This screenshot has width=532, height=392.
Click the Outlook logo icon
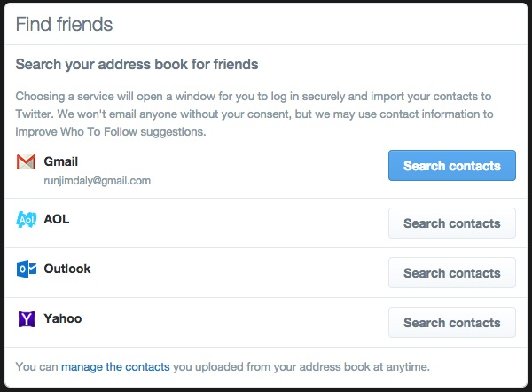point(26,270)
